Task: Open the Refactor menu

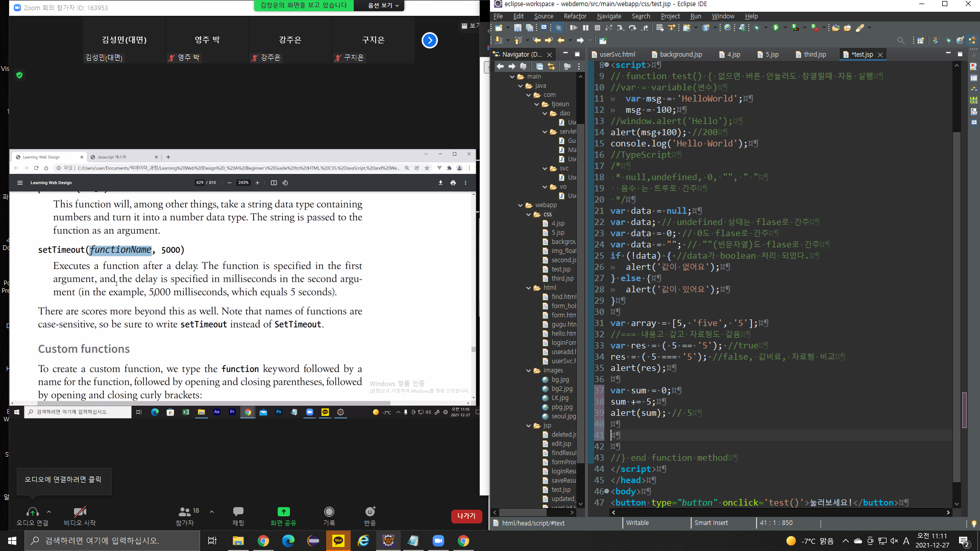Action: click(x=575, y=16)
